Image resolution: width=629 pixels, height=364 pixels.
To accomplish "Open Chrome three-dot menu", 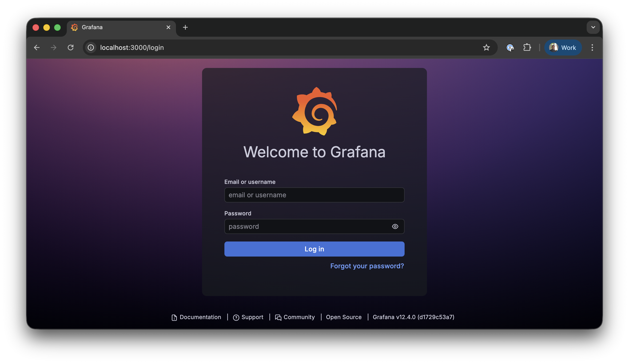I will point(592,47).
